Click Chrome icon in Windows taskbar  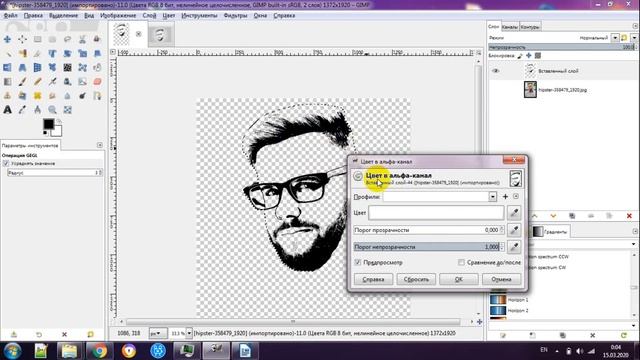pyautogui.click(x=99, y=351)
